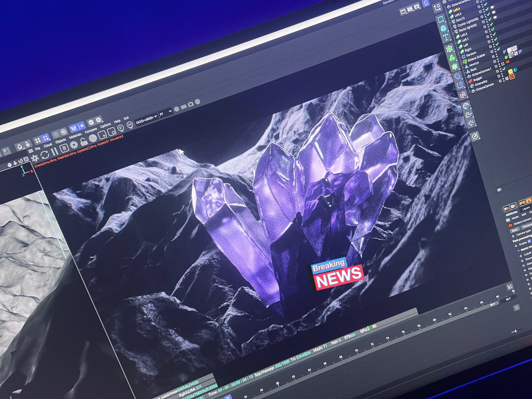Select the Rock object icon
The height and width of the screenshot is (399, 532).
coord(468,70)
